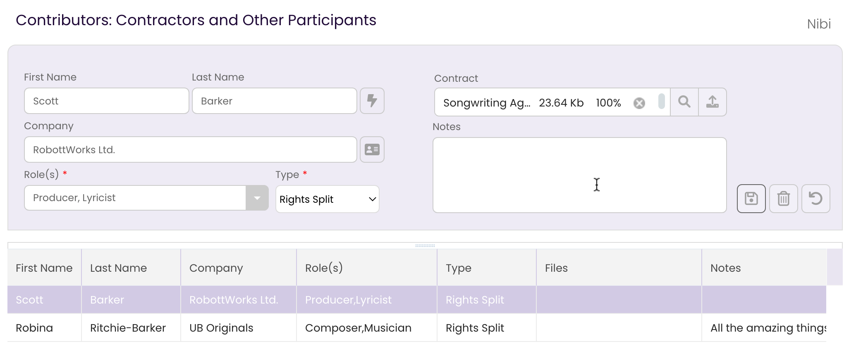Click the Rights Split cell in Scott row
The height and width of the screenshot is (363, 868).
(x=487, y=300)
